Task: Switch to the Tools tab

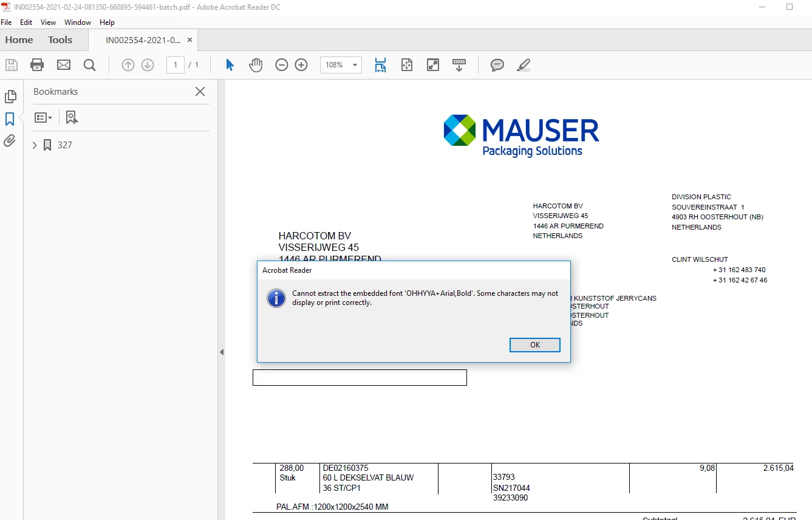Action: (x=60, y=40)
